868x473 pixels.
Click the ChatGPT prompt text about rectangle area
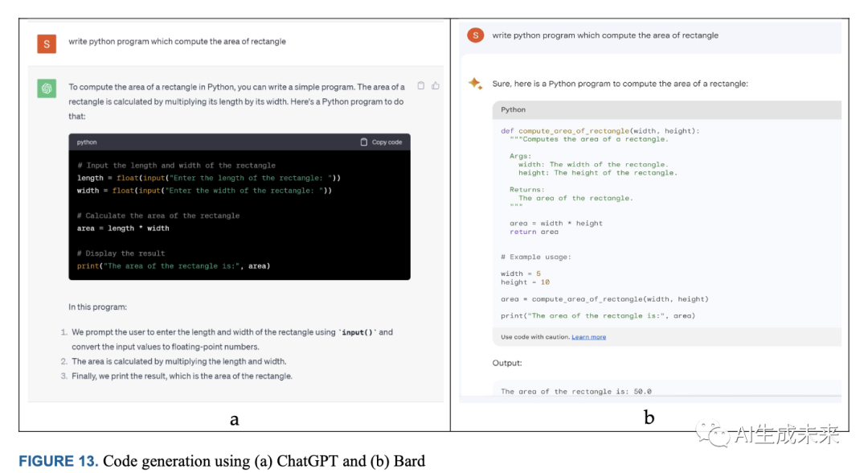coord(177,42)
